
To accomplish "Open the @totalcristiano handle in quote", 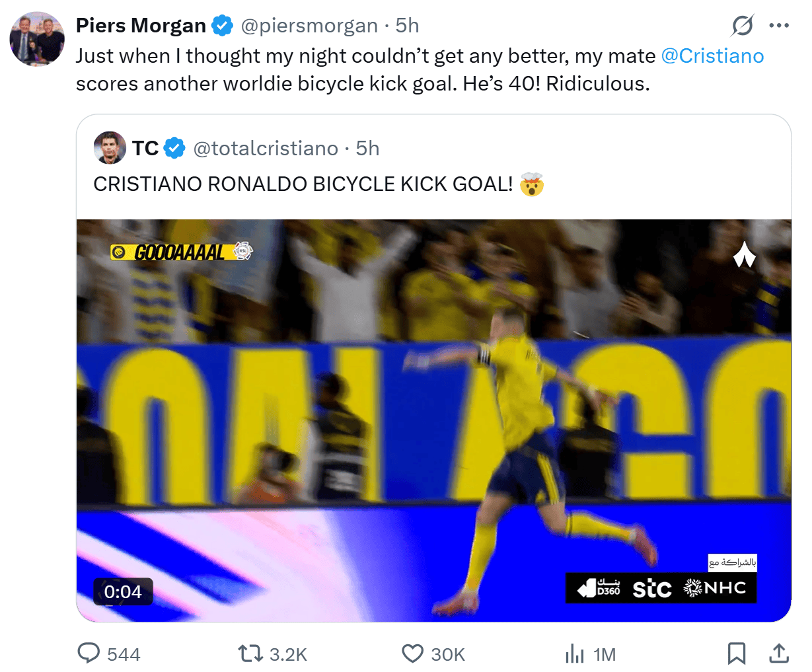I will (x=266, y=148).
